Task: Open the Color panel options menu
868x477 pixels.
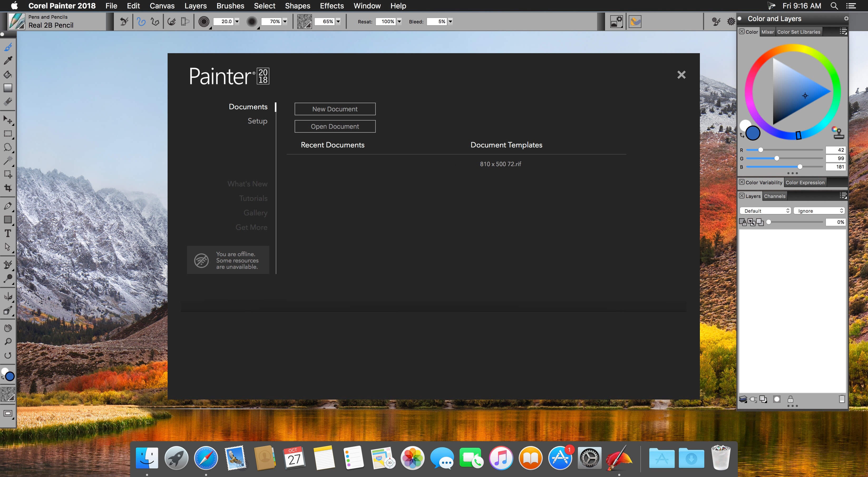Action: click(843, 31)
